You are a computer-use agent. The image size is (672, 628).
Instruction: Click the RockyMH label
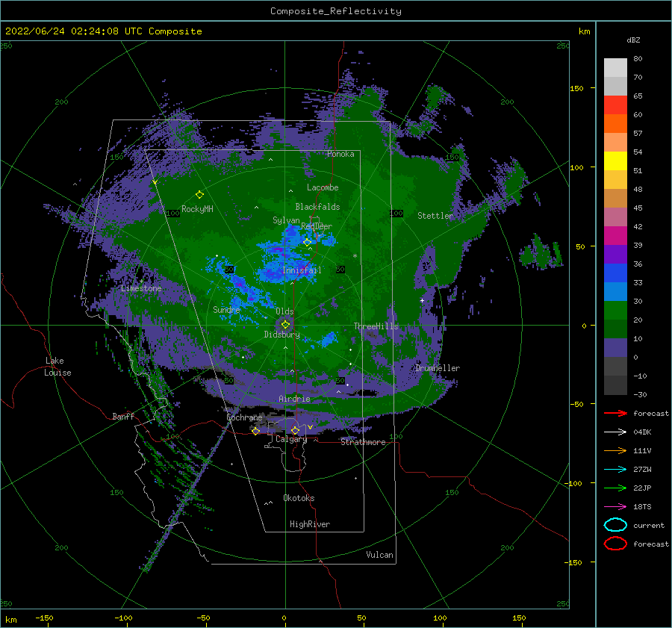tap(197, 209)
